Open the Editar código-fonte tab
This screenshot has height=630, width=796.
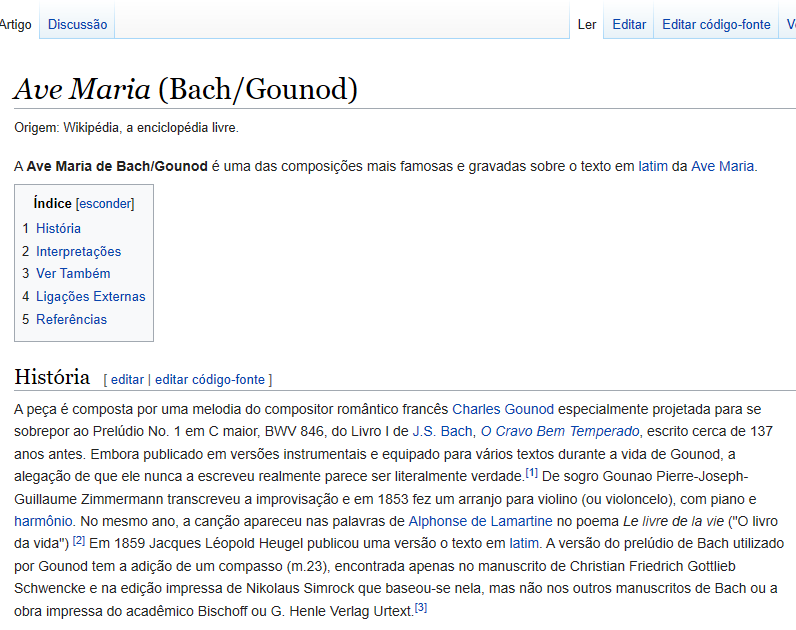tap(716, 24)
